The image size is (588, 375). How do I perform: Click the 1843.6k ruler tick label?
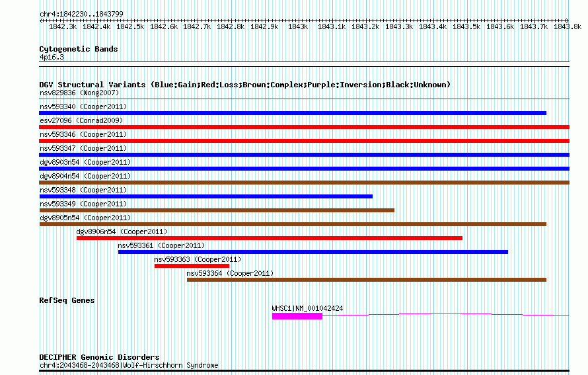point(500,26)
